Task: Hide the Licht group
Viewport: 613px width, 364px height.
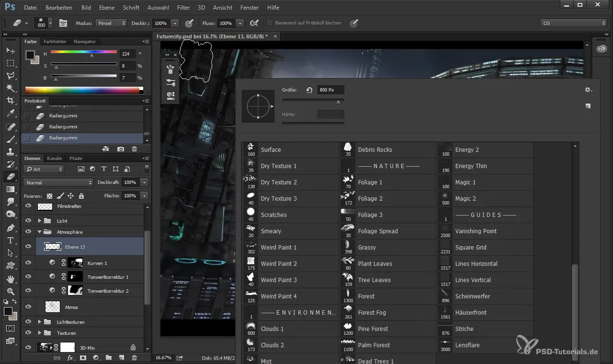Action: click(x=28, y=221)
